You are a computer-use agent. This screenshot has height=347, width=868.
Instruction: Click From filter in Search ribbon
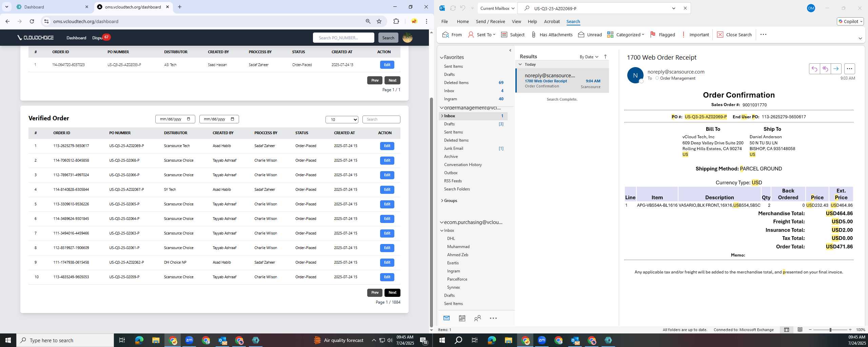[x=452, y=35]
